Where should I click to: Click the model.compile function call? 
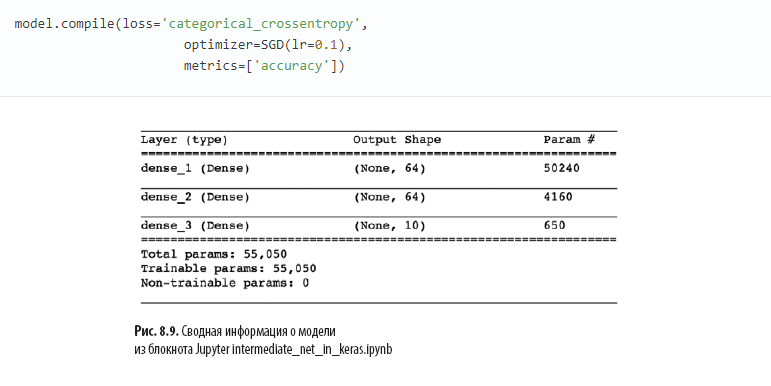coord(64,24)
